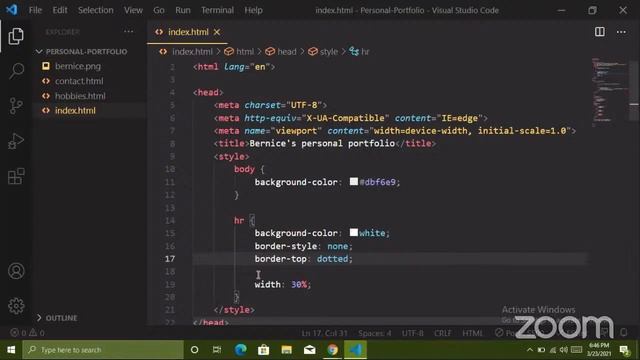Show hidden system tray icons
The image size is (640, 360).
click(x=530, y=350)
